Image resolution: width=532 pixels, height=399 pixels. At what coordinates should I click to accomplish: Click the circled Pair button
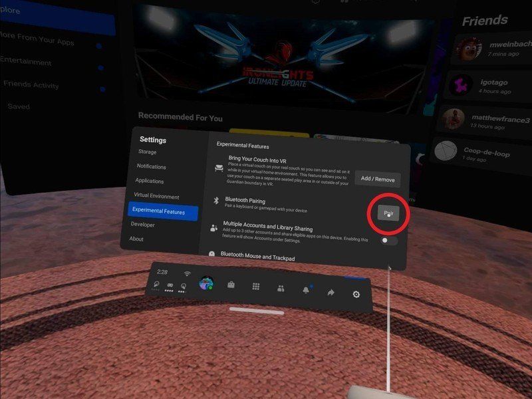click(x=388, y=212)
